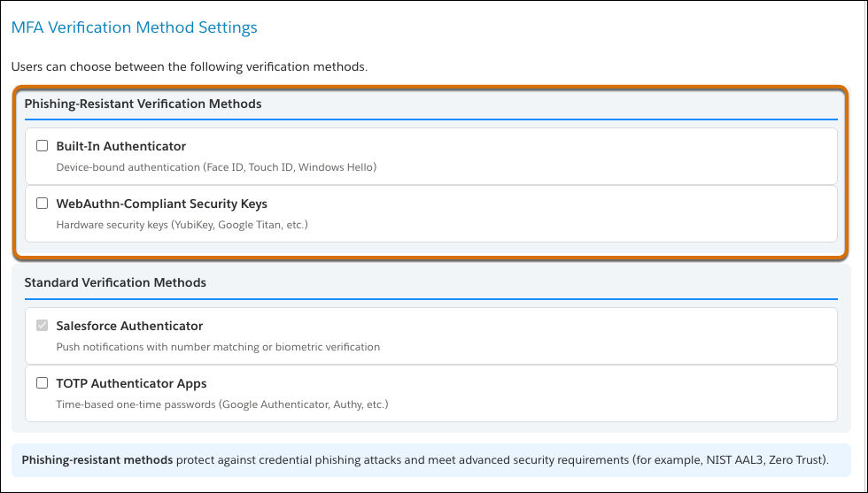Enable the Built-In Authenticator checkbox
Viewport: 868px width, 493px height.
pyautogui.click(x=43, y=146)
